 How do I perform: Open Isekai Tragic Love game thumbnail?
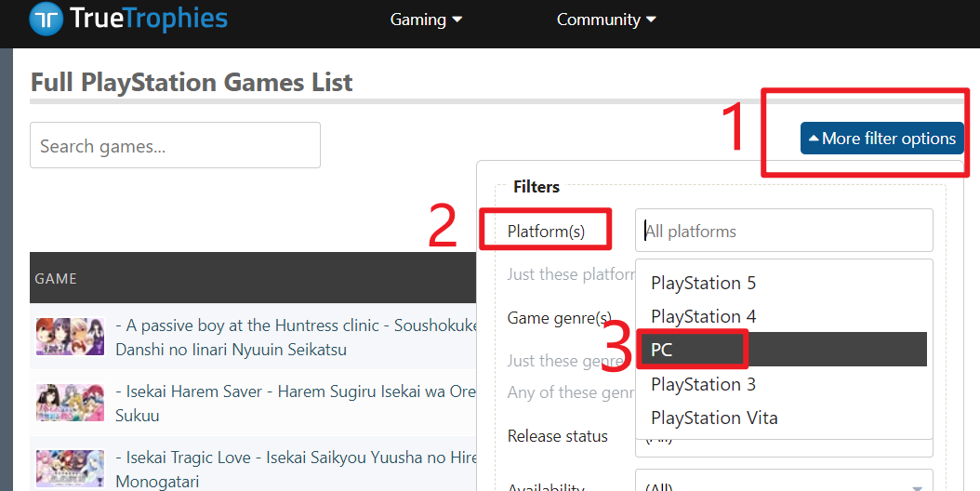(x=70, y=469)
